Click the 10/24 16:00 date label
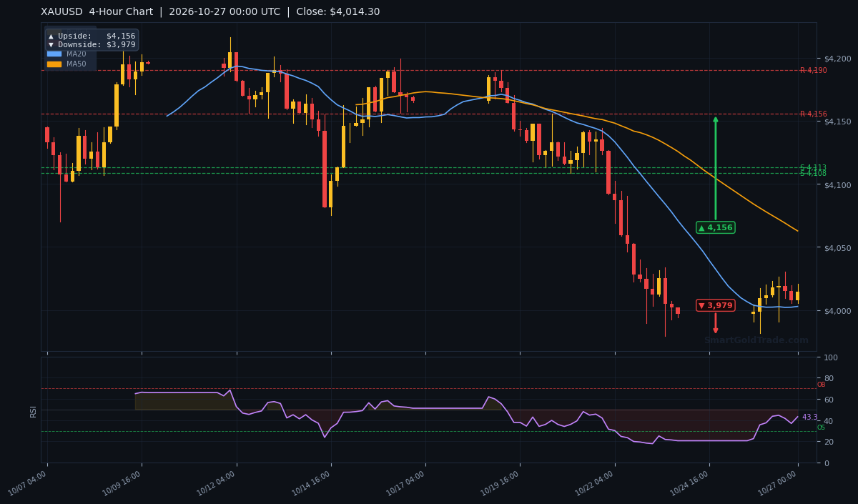This screenshot has width=858, height=504. (x=690, y=483)
